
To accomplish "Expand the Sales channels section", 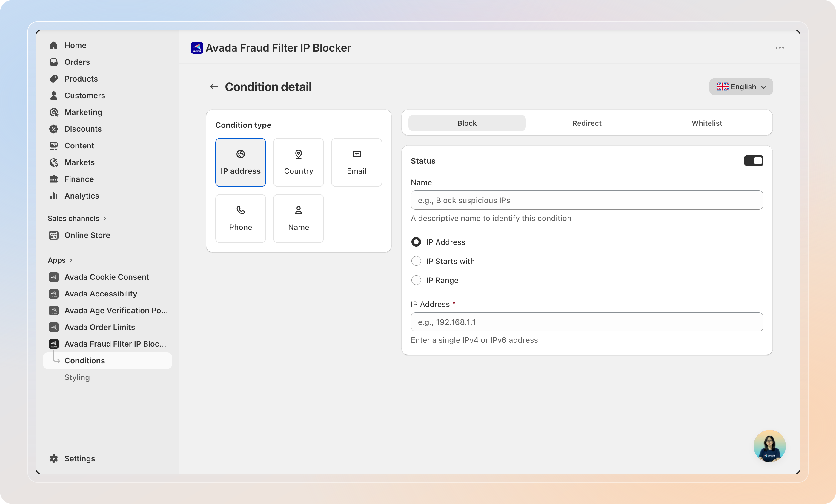I will click(x=77, y=218).
